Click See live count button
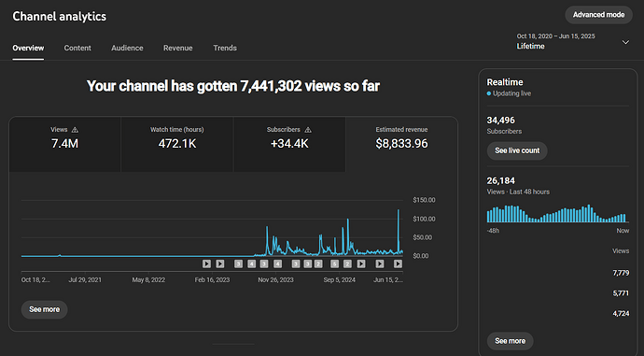 pos(517,150)
